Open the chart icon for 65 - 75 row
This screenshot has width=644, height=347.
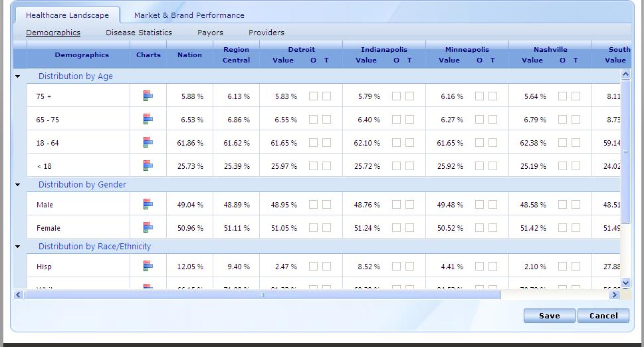[x=148, y=120]
